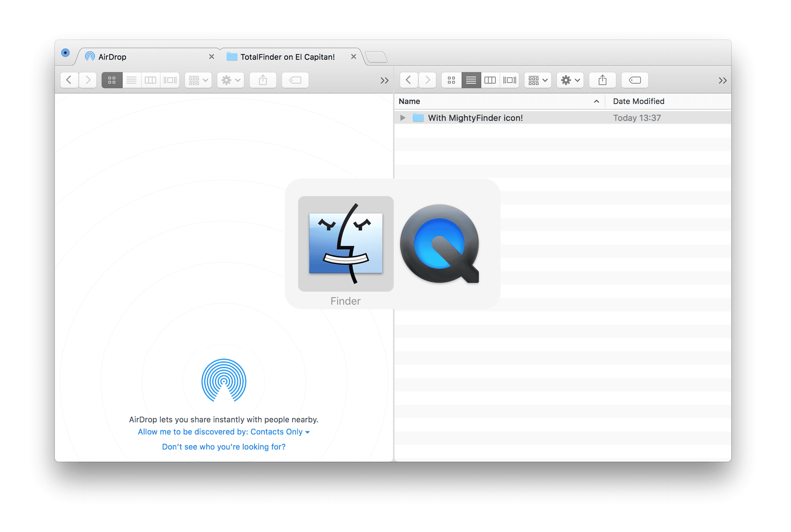791x532 pixels.
Task: Go back in the right pane
Action: tap(409, 80)
